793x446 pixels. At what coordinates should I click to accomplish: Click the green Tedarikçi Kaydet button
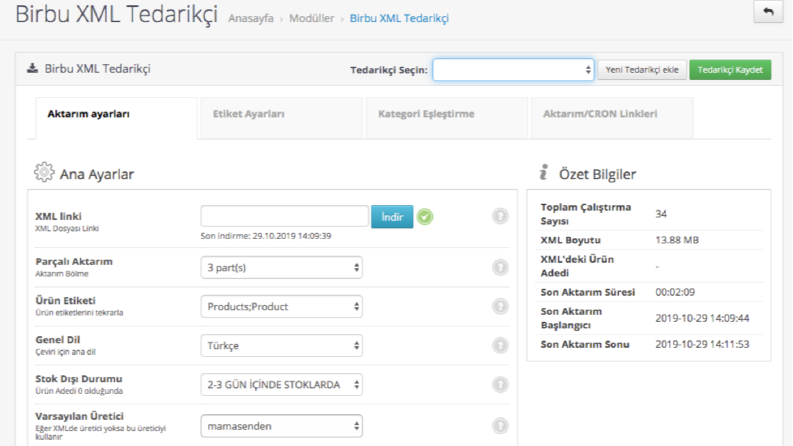pyautogui.click(x=730, y=70)
